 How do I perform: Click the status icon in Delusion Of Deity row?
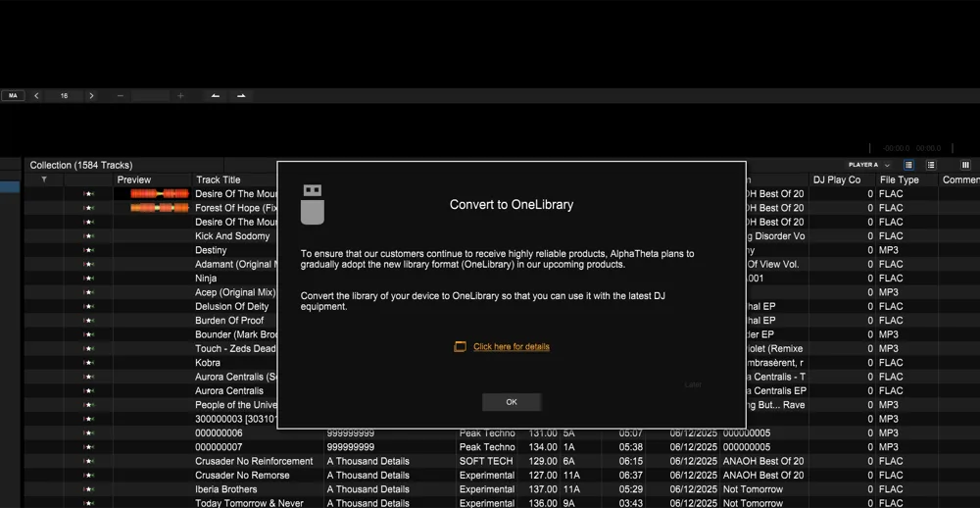89,307
